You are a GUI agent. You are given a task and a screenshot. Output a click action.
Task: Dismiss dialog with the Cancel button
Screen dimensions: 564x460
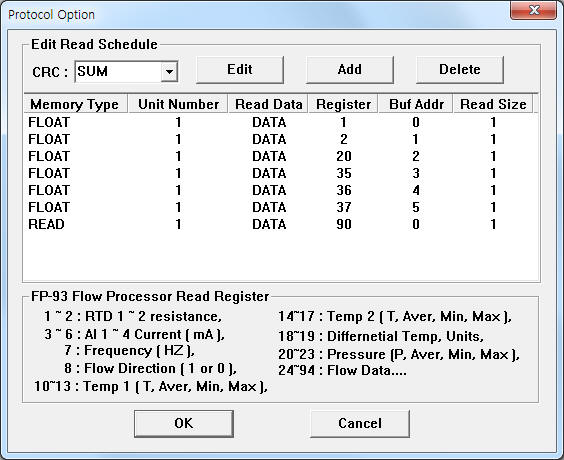360,424
